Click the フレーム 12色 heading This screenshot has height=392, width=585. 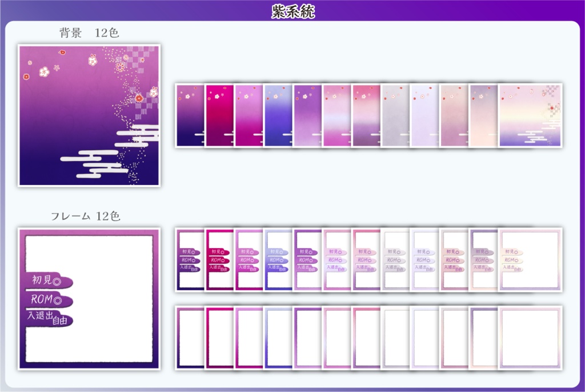tap(86, 216)
